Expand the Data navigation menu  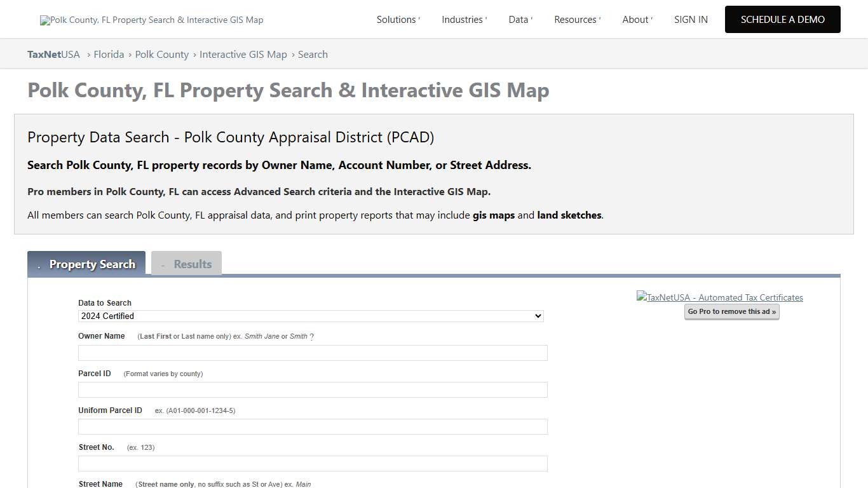(520, 19)
